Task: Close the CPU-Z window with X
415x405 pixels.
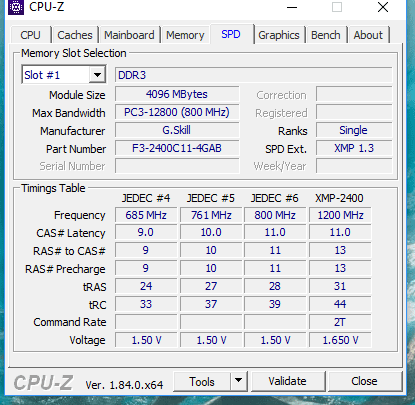Action: click(383, 7)
